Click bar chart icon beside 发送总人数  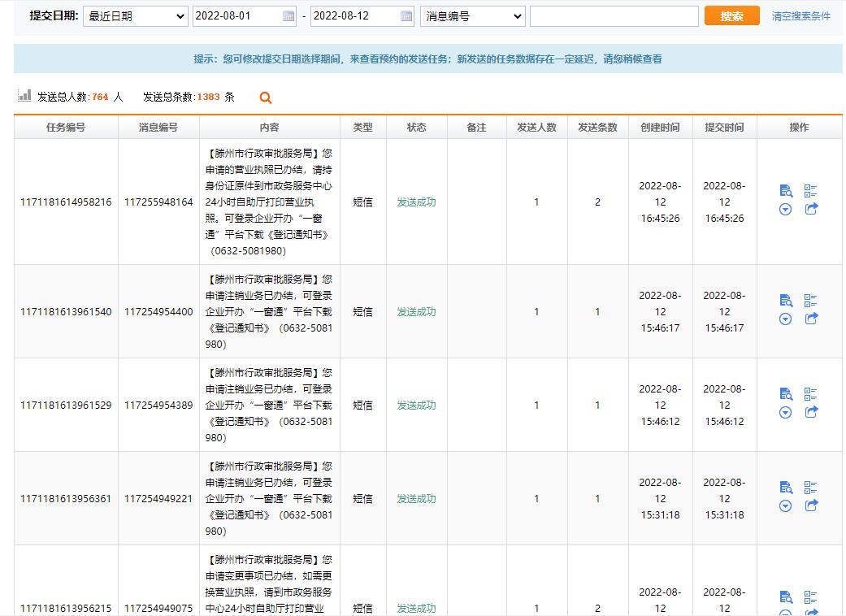tap(24, 96)
